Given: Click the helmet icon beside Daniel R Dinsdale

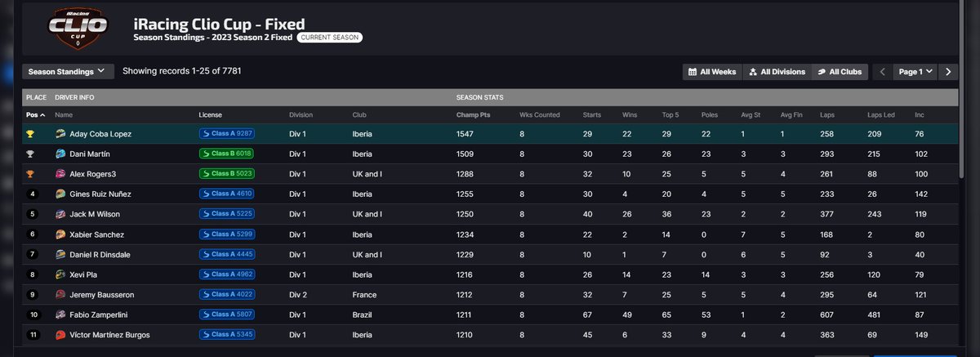Looking at the screenshot, I should point(60,254).
